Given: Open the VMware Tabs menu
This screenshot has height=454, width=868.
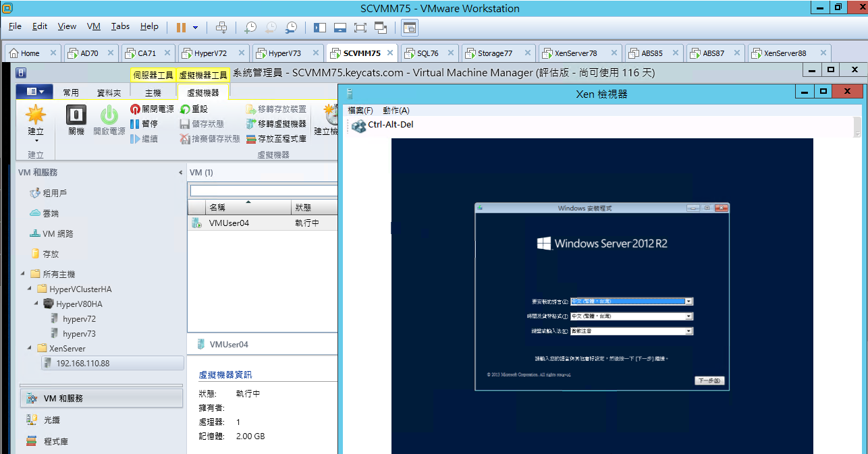Looking at the screenshot, I should click(x=120, y=26).
